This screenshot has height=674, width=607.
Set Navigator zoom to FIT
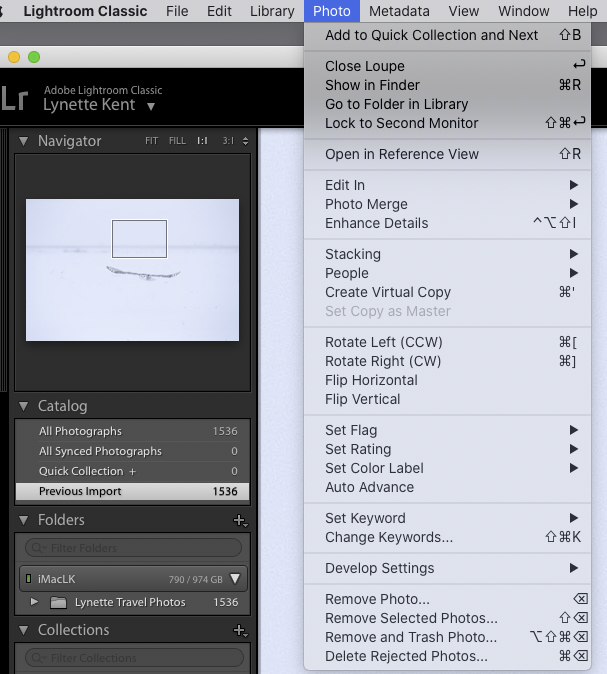coord(151,141)
